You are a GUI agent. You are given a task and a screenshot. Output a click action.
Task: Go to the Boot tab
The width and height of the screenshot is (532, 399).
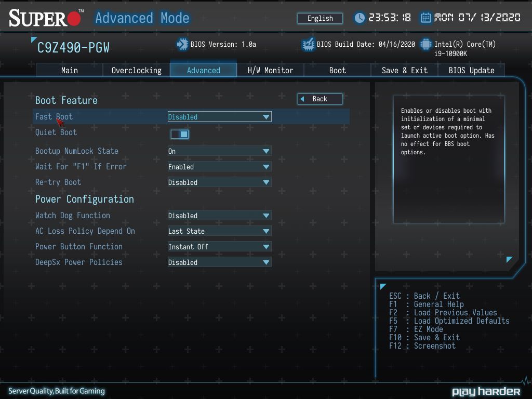coord(337,70)
